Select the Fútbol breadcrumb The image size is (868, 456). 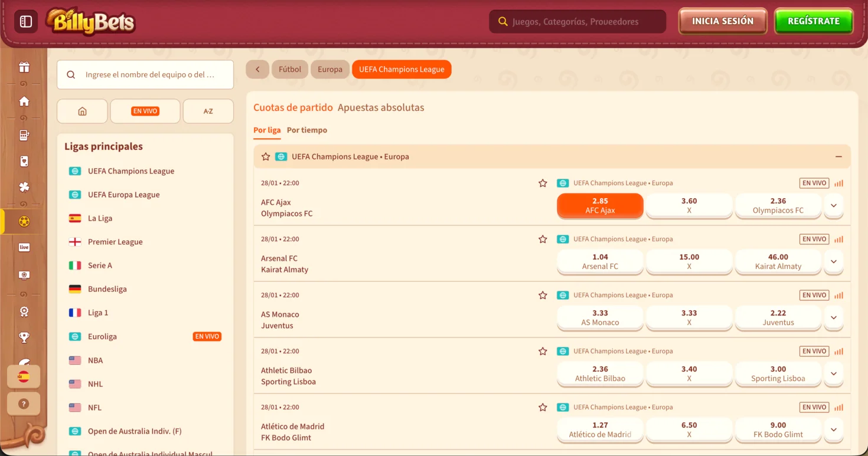coord(290,70)
